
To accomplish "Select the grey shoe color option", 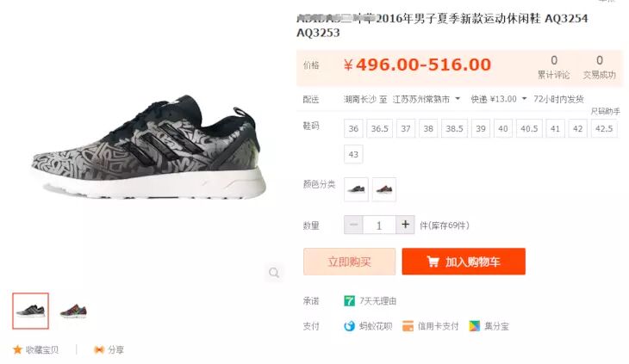I will [356, 189].
